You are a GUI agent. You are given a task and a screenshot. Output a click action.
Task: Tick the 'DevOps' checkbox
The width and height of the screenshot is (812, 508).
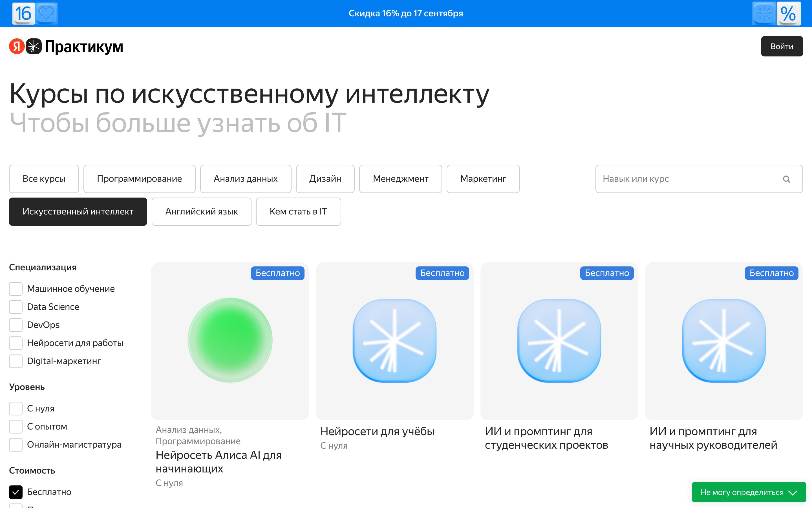pyautogui.click(x=16, y=325)
